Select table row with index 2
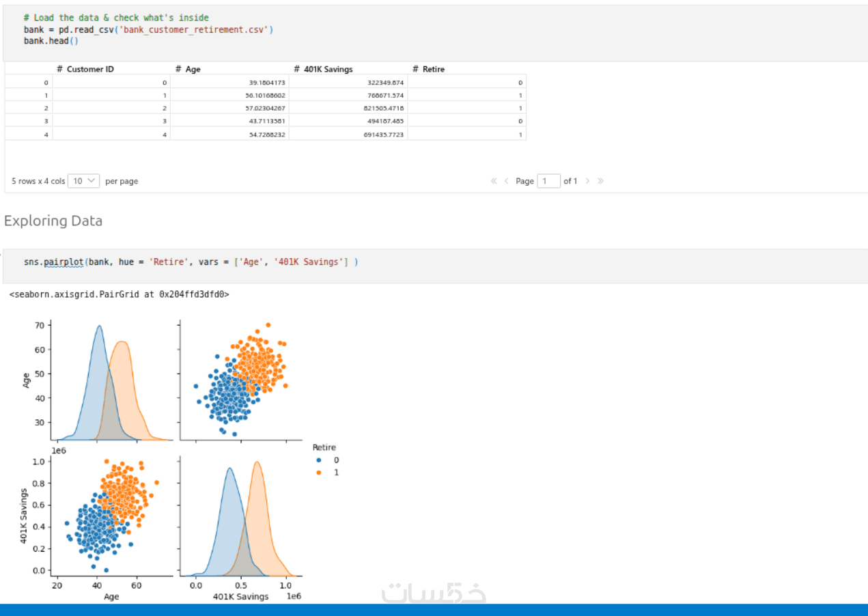Screen dimensions: 868x616 coord(266,108)
